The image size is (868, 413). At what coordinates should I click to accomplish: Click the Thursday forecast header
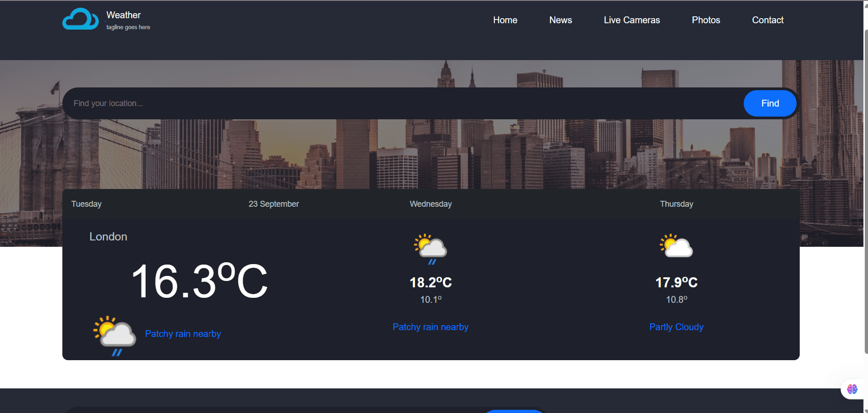click(676, 204)
